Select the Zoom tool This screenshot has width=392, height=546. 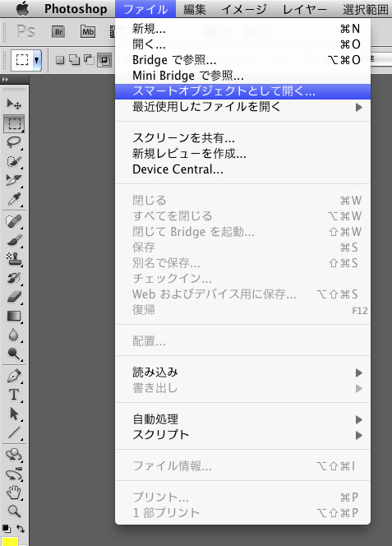(14, 511)
